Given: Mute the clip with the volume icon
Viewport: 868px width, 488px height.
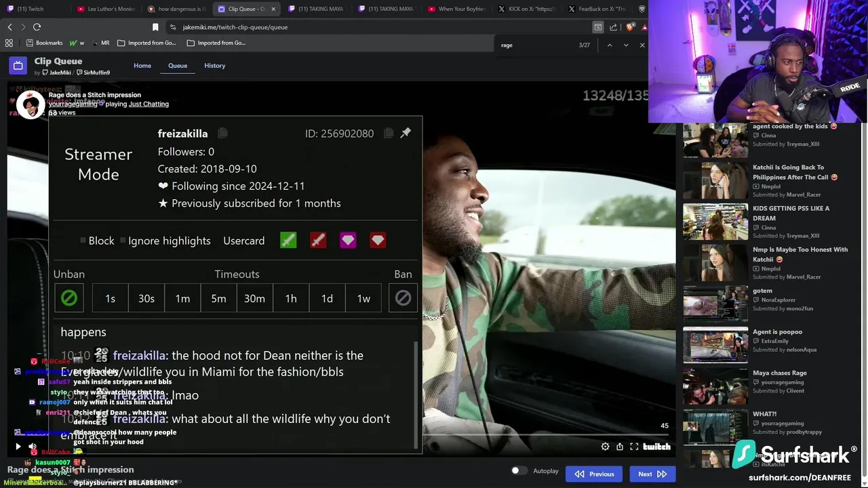Looking at the screenshot, I should click(33, 447).
